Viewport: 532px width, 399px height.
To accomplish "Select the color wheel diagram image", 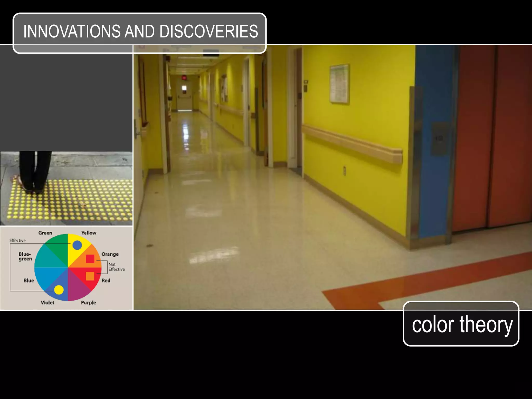I will (66, 268).
